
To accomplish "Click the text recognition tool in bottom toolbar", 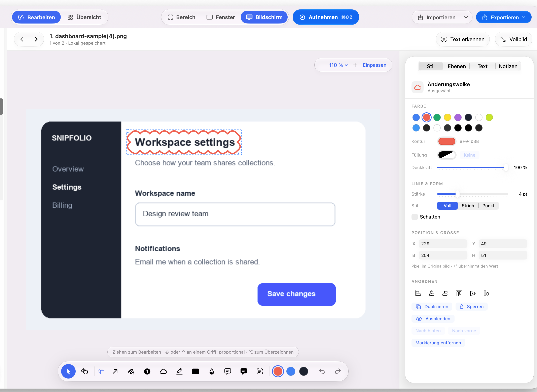I will (260, 371).
